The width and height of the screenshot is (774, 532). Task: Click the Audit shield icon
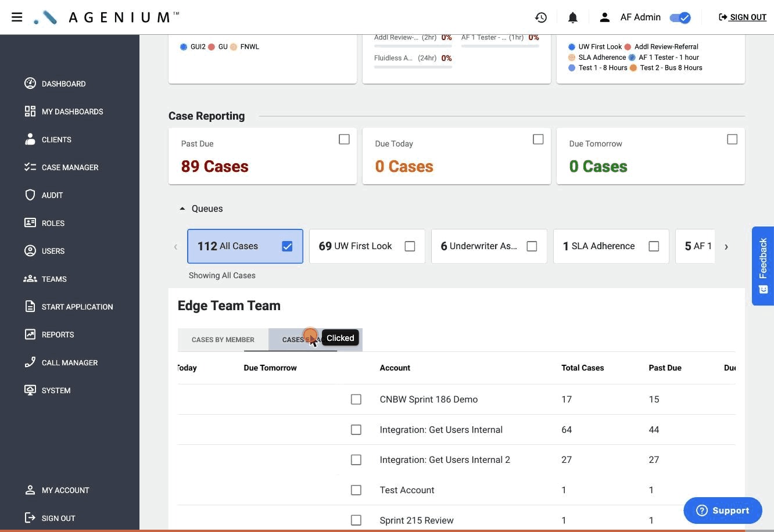coord(30,195)
